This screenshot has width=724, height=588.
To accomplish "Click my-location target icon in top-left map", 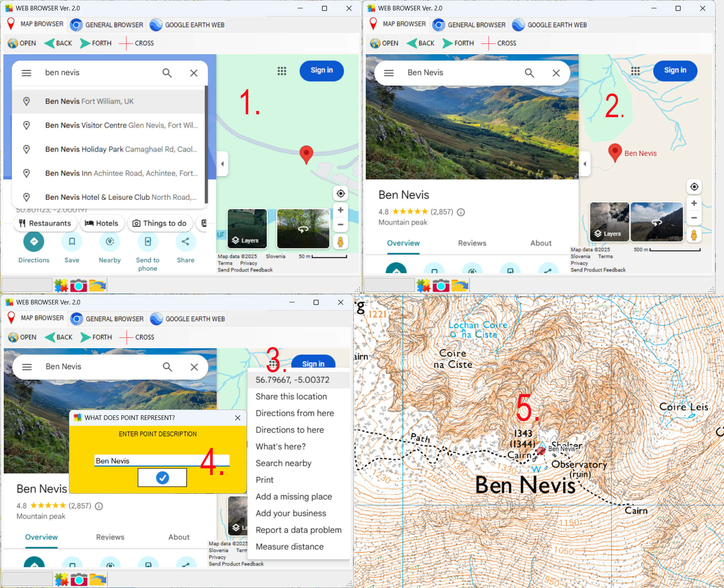I will click(341, 193).
